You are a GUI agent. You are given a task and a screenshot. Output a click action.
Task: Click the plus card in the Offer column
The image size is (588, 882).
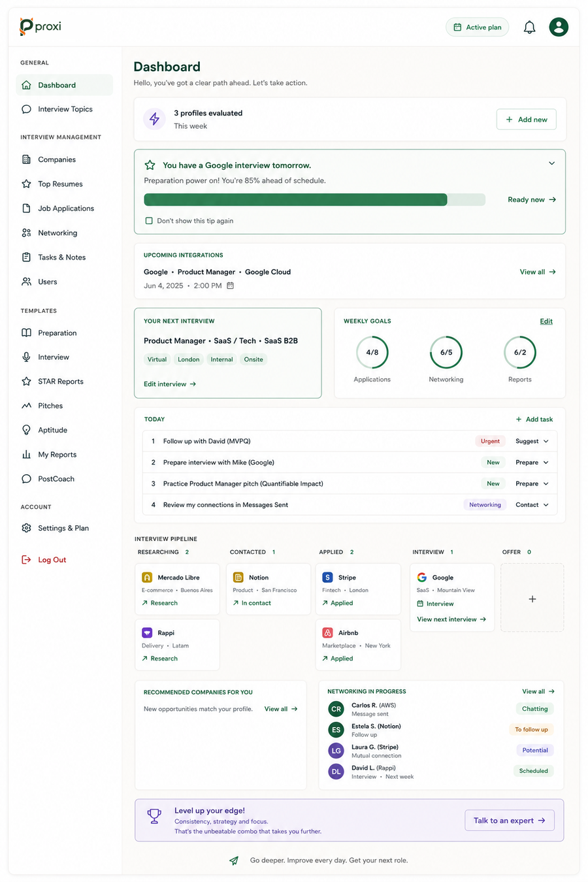tap(532, 598)
